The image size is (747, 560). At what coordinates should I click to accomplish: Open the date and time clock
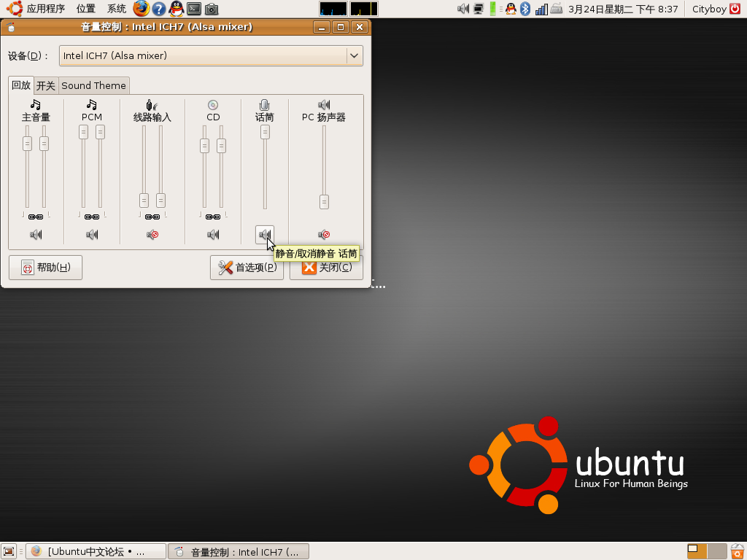[623, 9]
